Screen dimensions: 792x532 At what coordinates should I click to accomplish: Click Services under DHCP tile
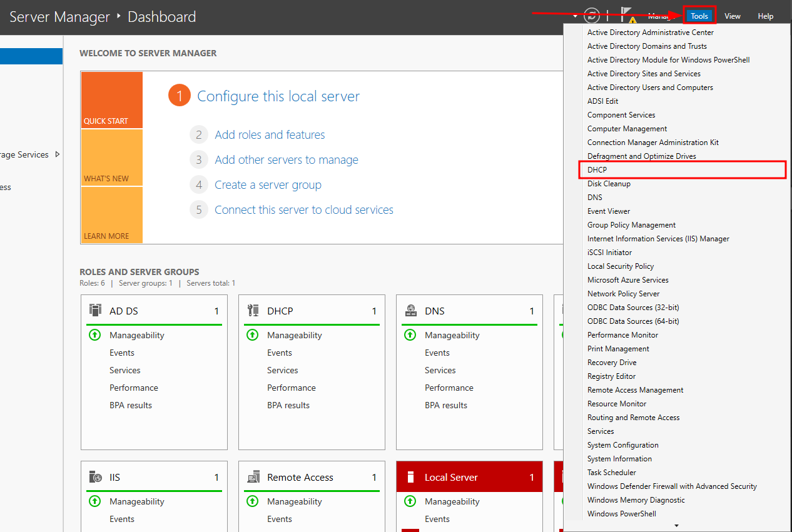[283, 370]
